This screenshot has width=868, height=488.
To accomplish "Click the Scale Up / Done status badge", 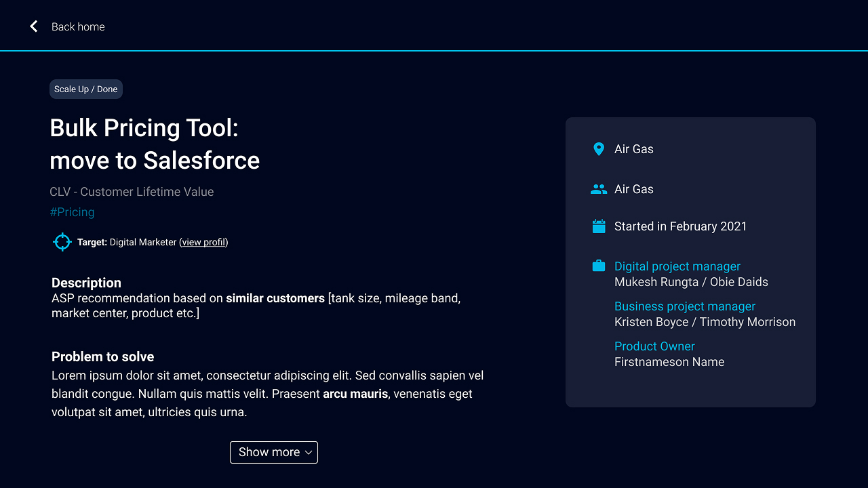I will coord(86,89).
